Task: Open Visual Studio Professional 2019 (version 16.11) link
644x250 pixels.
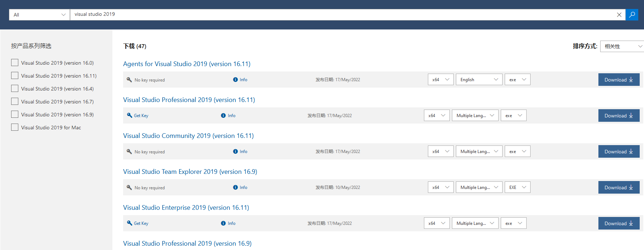Action: tap(189, 100)
